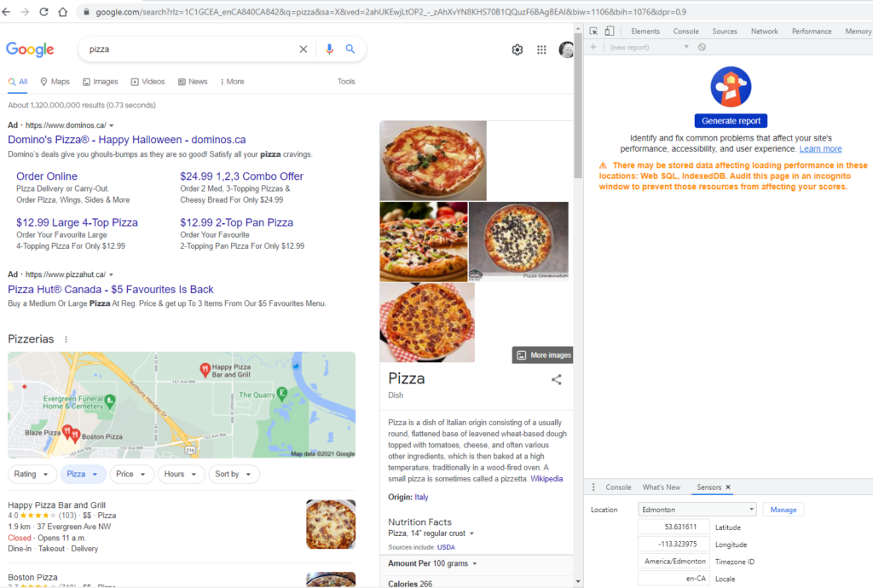
Task: Clear the search box with the X icon
Action: pos(304,49)
